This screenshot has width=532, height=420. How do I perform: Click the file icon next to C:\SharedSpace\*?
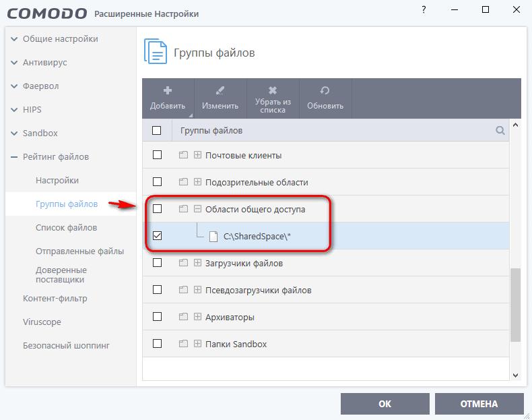(x=213, y=237)
